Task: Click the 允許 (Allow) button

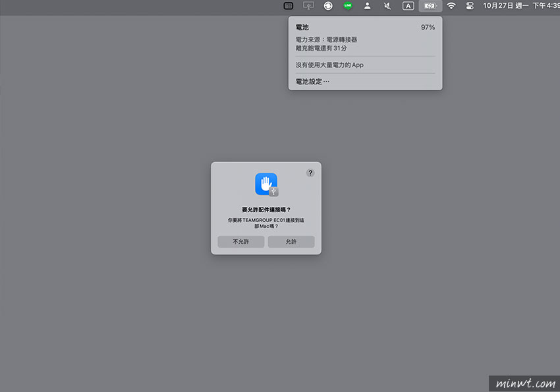Action: (x=291, y=242)
